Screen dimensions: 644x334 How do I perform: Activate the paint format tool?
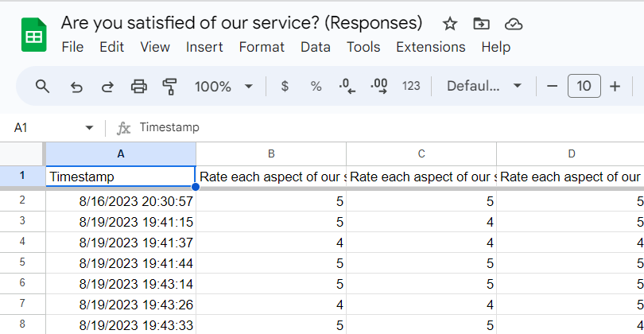169,86
